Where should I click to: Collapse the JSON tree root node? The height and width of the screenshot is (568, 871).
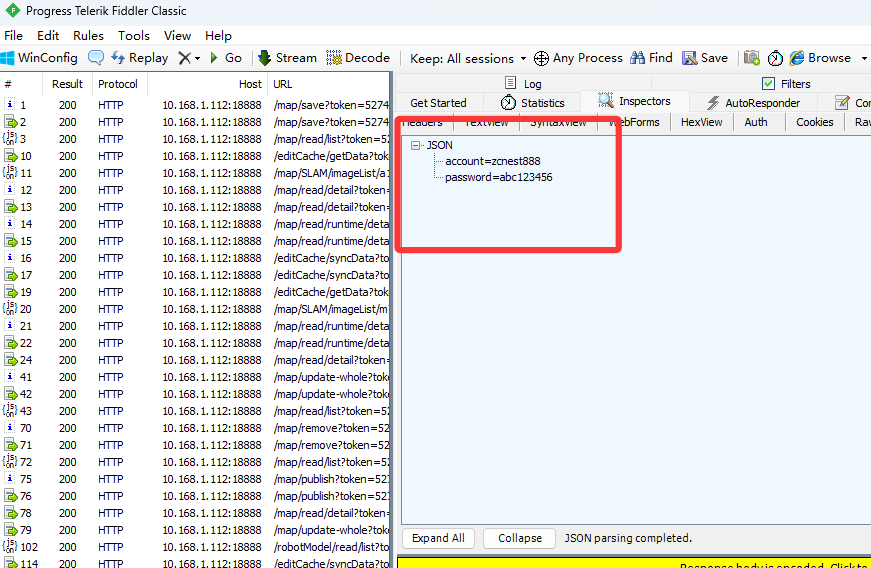coord(416,145)
